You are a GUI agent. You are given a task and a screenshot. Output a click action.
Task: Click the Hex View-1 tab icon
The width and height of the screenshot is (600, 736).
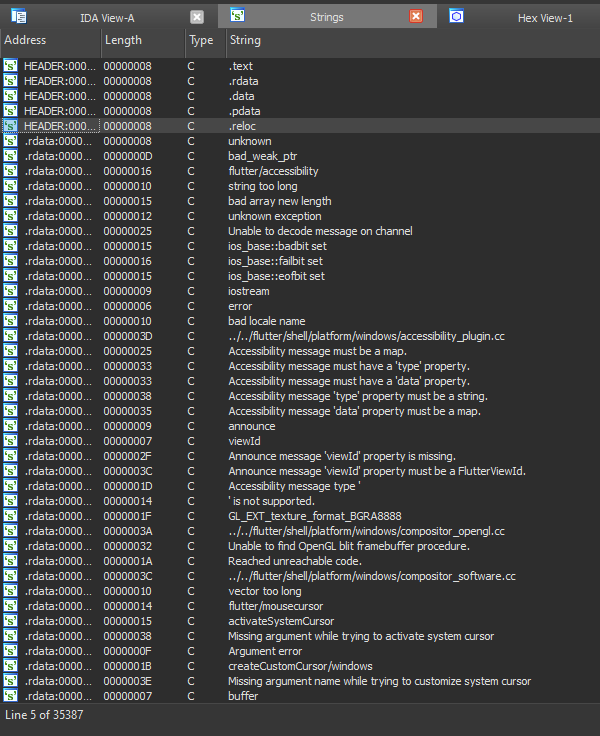coord(456,16)
